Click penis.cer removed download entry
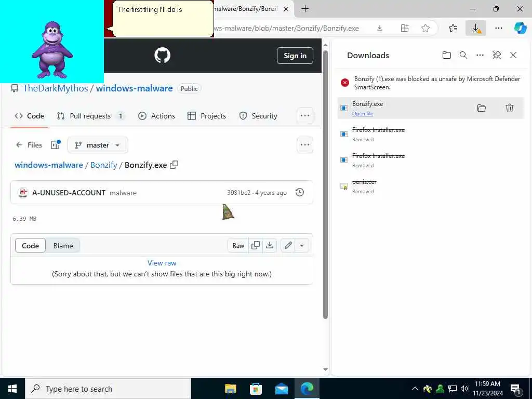 coord(430,187)
